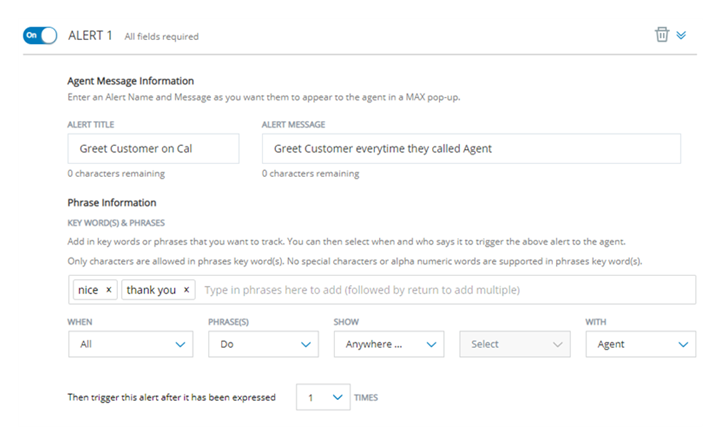
Task: Click '0 characters remaining' under Alert Title
Action: (116, 173)
